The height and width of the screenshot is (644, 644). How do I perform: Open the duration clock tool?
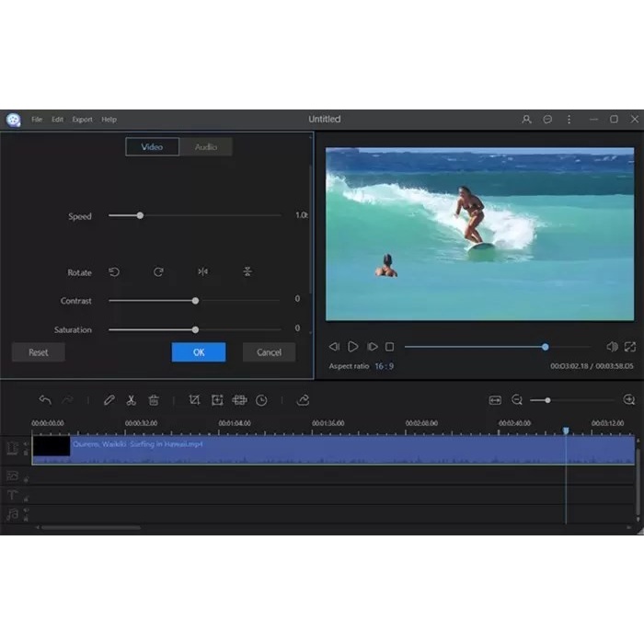point(262,400)
